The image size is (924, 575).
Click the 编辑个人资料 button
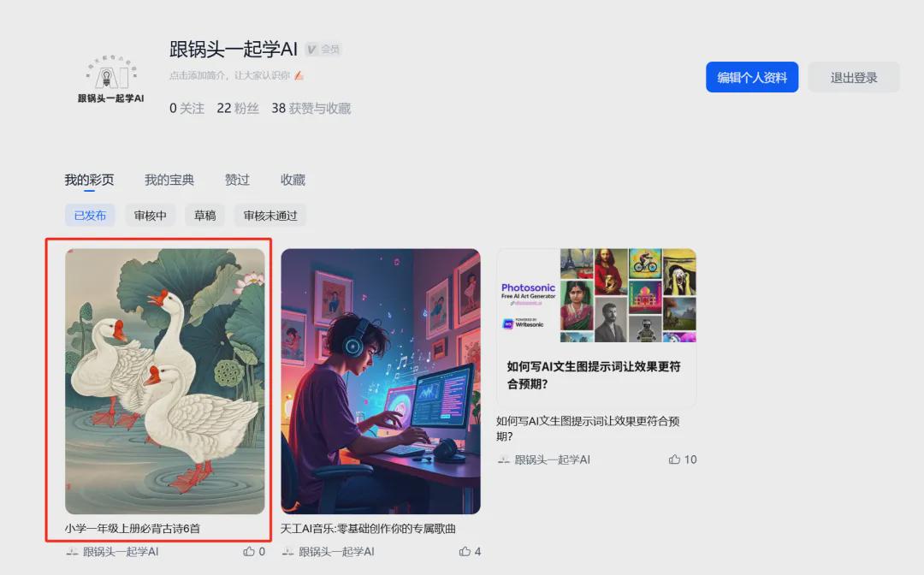[751, 77]
